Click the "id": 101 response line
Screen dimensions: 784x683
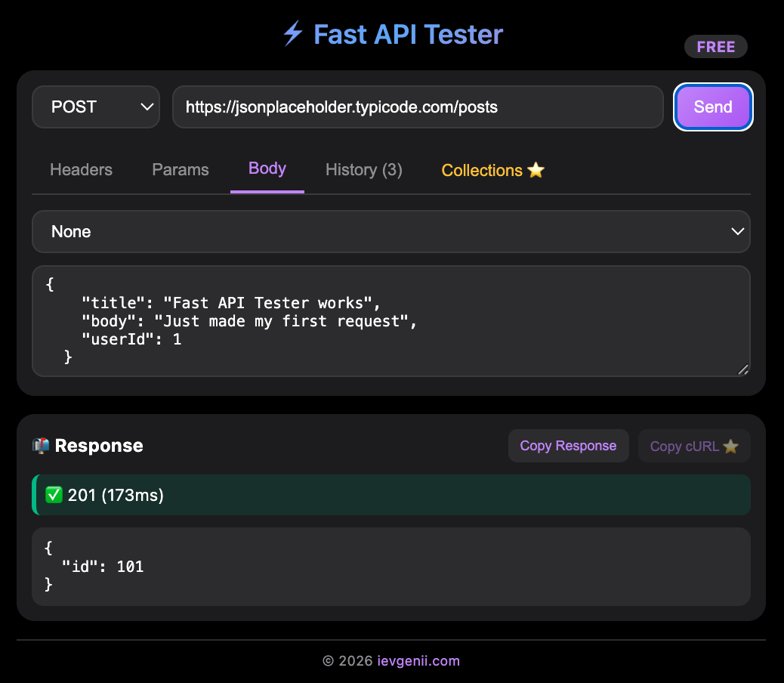(103, 567)
